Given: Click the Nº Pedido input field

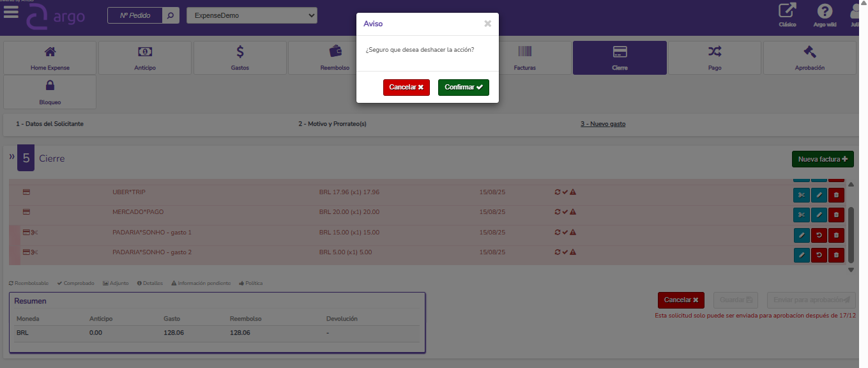Looking at the screenshot, I should pyautogui.click(x=135, y=15).
